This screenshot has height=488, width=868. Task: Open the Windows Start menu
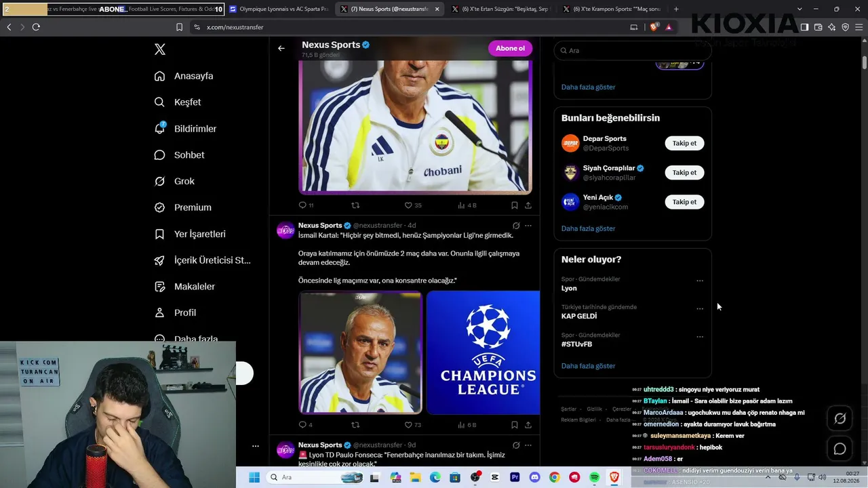pyautogui.click(x=254, y=477)
